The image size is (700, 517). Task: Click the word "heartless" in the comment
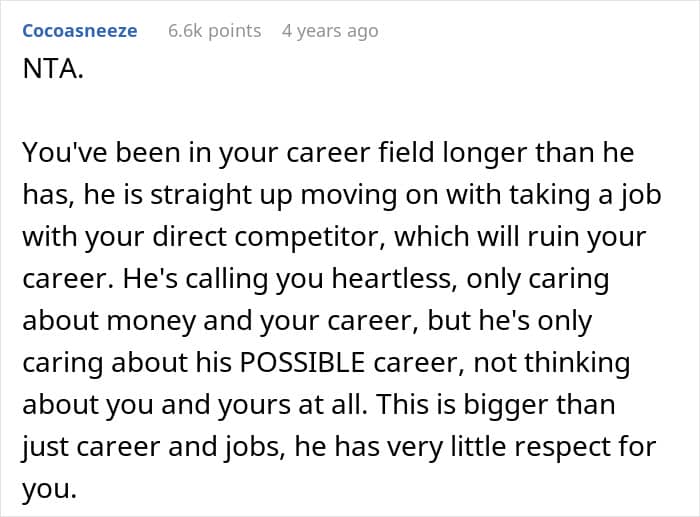pyautogui.click(x=394, y=279)
